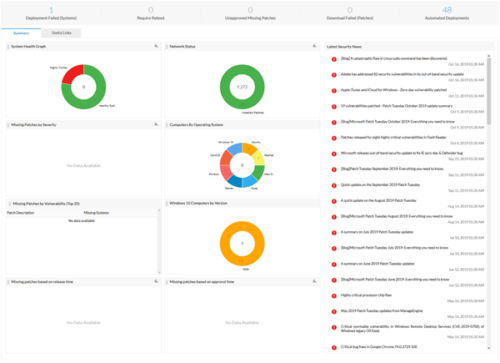
Task: Click the Missing patches based on release time options icon
Action: click(156, 281)
